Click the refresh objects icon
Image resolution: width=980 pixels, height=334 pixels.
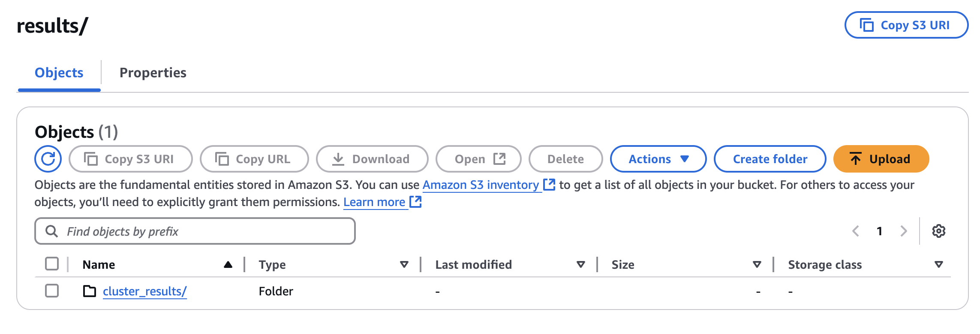[x=48, y=159]
